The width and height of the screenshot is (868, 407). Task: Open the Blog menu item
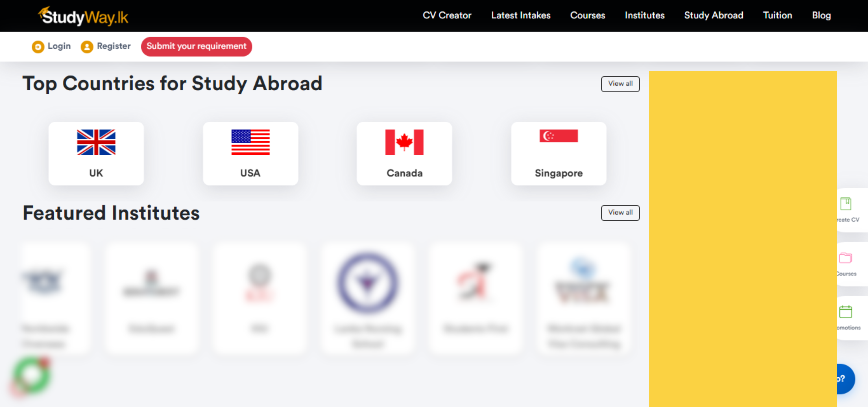coord(821,16)
